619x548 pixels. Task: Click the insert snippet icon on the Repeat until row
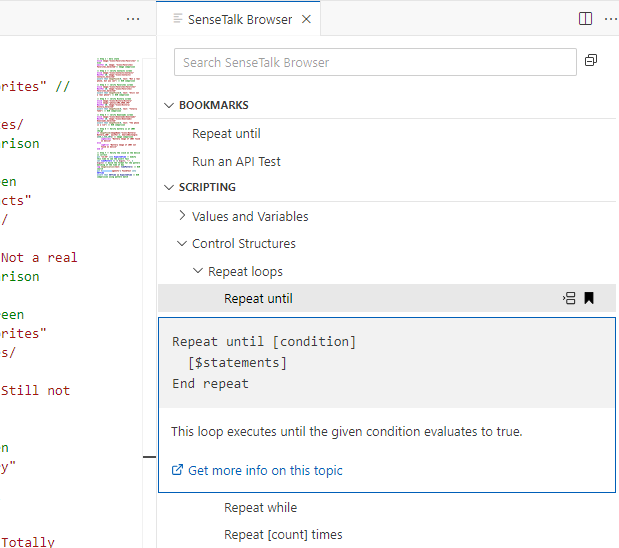click(569, 298)
